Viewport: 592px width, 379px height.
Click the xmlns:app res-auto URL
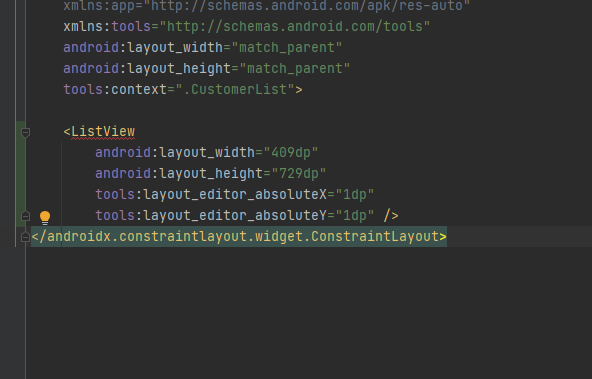point(306,5)
